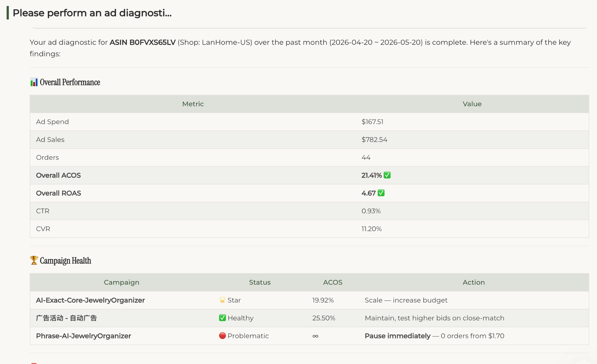The height and width of the screenshot is (364, 597).
Task: Click the Value column header
Action: click(472, 104)
